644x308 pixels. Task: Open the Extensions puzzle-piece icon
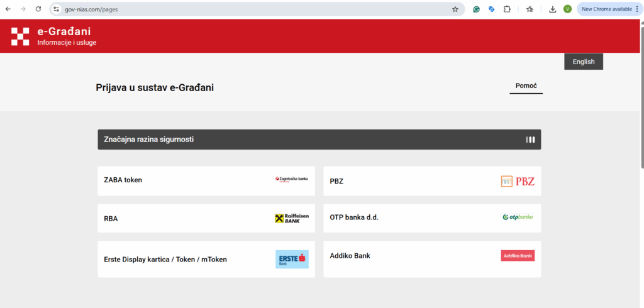tap(507, 9)
